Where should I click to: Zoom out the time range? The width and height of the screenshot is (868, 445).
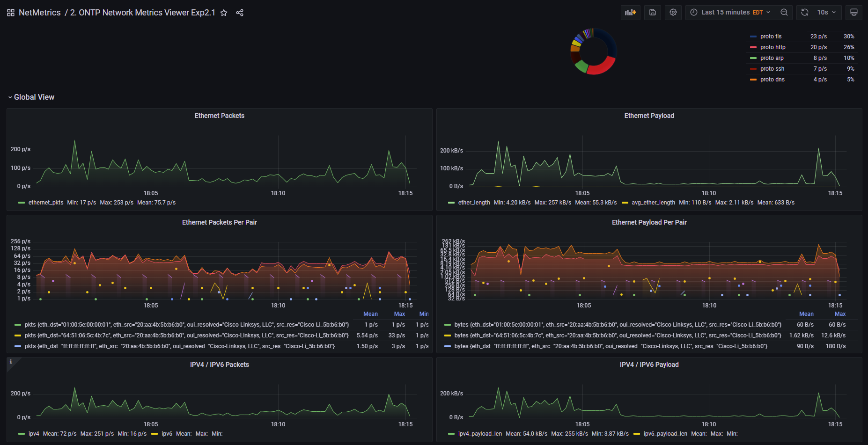click(784, 13)
